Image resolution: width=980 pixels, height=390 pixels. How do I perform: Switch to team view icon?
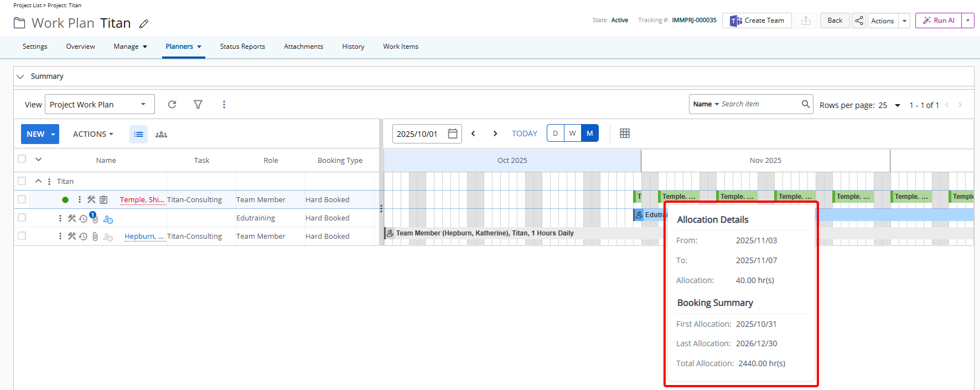coord(161,135)
